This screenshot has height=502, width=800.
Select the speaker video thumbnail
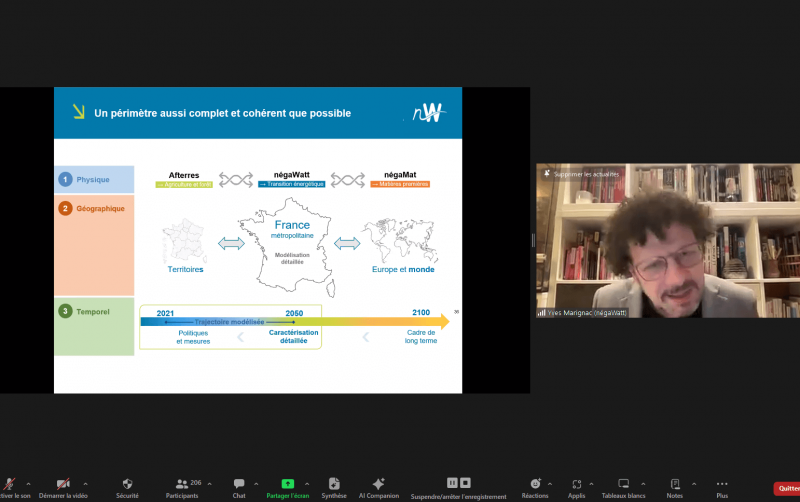668,240
